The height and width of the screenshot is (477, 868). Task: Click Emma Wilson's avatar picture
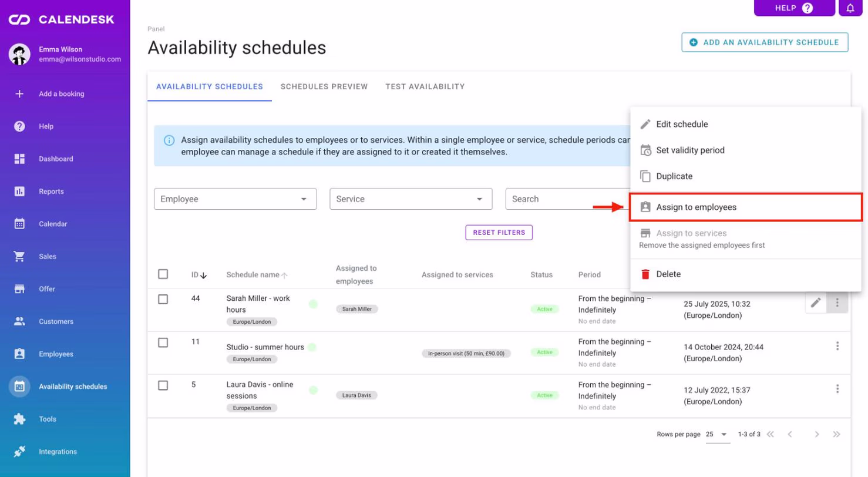[x=19, y=54]
